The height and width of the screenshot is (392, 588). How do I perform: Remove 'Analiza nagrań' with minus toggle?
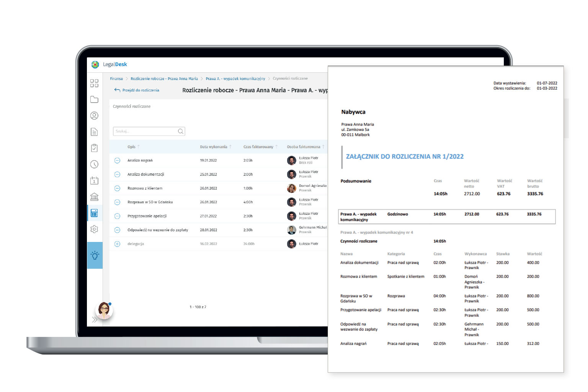118,160
